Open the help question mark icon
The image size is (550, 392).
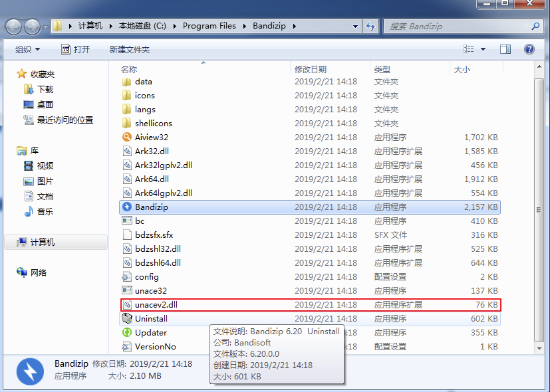[x=529, y=49]
